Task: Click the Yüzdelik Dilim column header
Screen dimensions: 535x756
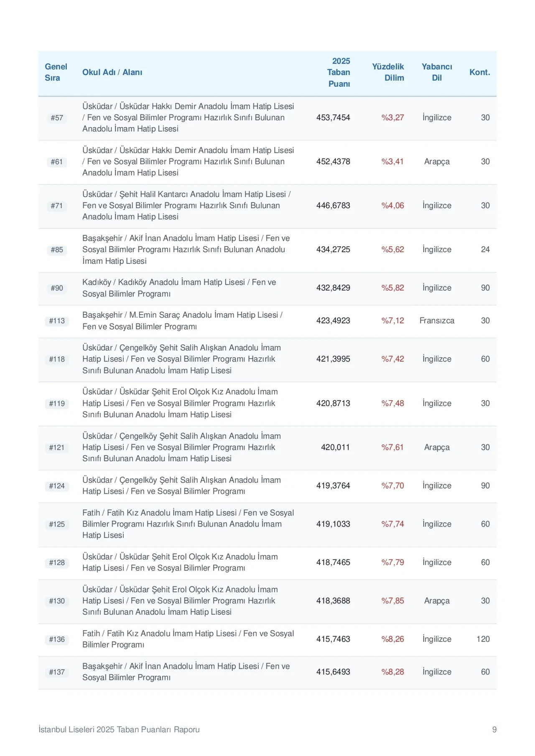Action: tap(388, 72)
